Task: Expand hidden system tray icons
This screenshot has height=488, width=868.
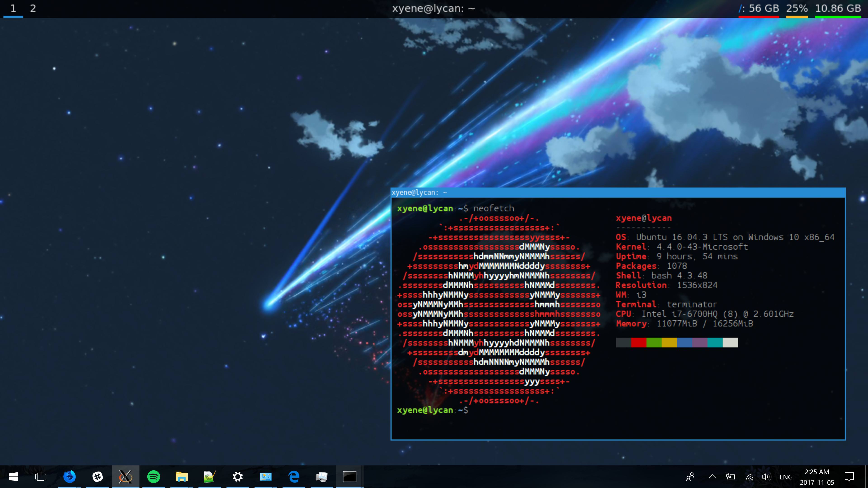Action: (712, 476)
